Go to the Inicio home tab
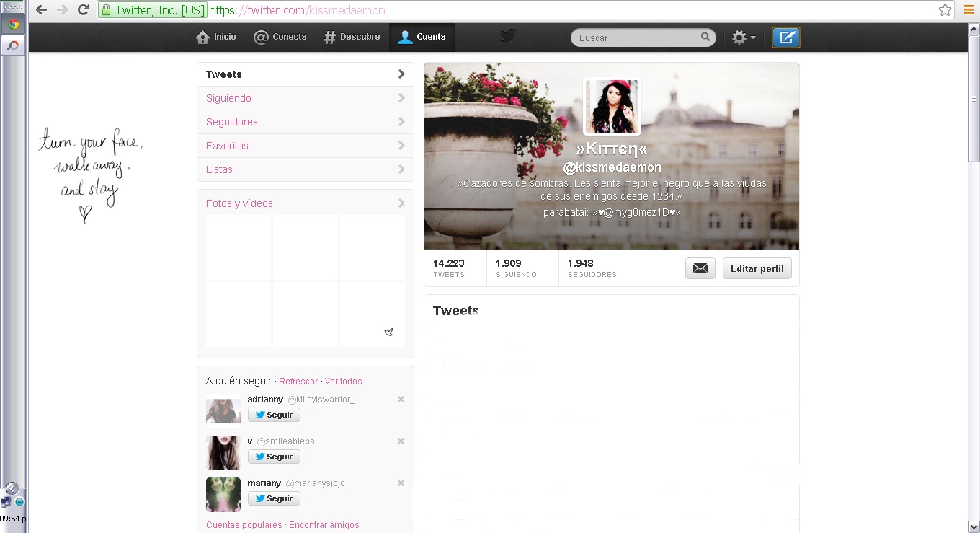This screenshot has width=980, height=533. [216, 37]
